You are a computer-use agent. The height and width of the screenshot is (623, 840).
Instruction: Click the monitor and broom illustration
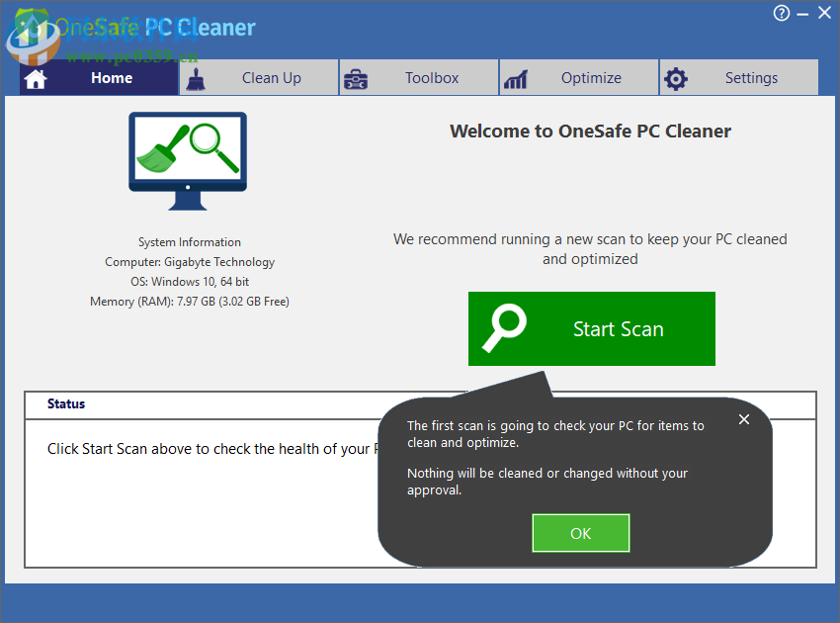coord(187,160)
